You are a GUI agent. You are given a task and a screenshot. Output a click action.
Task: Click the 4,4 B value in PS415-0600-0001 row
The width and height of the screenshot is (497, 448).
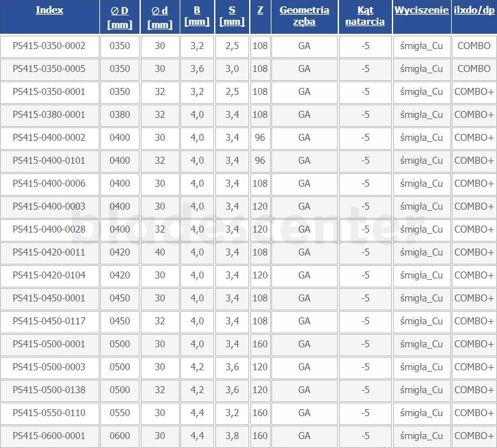pos(197,436)
